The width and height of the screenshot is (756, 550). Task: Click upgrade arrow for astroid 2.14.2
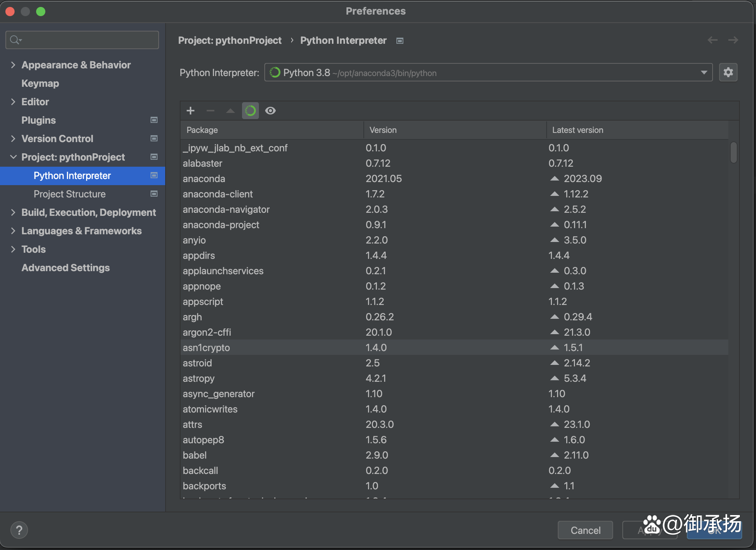point(554,363)
